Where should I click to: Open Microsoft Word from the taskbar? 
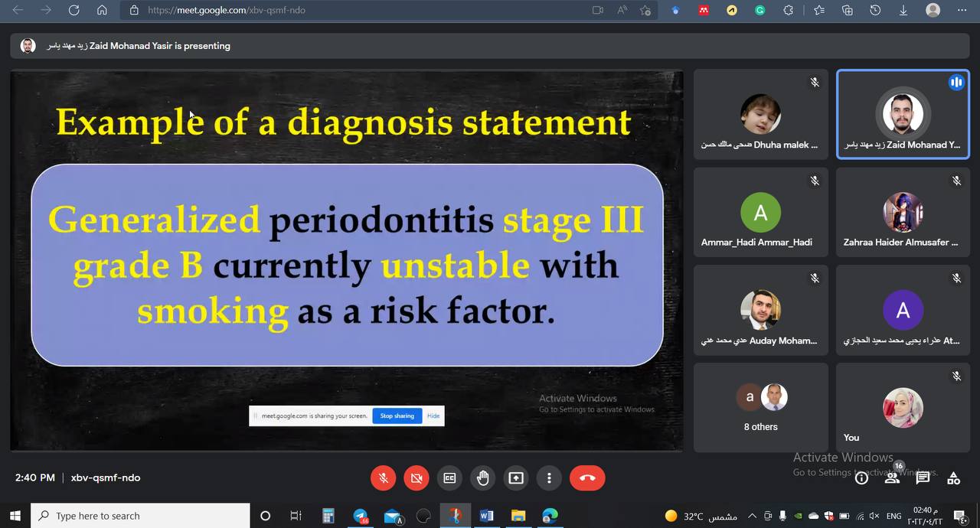point(486,517)
